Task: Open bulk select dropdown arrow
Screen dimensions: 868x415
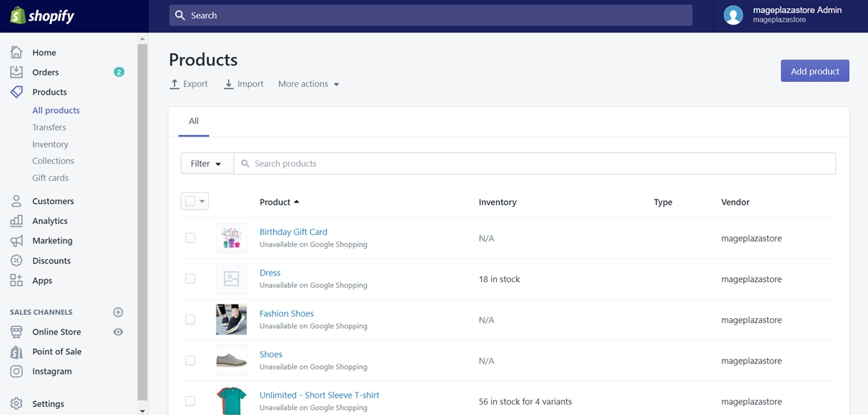Action: (x=203, y=202)
